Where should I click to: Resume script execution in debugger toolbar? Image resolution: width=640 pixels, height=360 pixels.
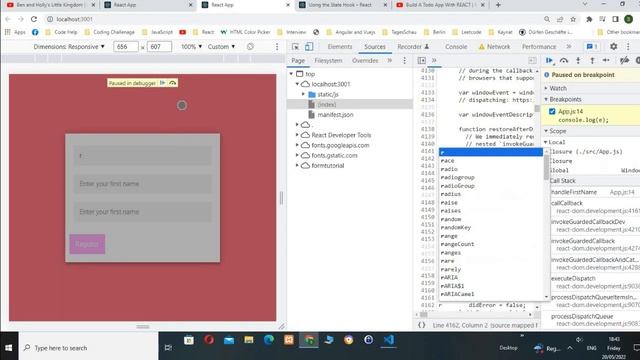[549, 61]
